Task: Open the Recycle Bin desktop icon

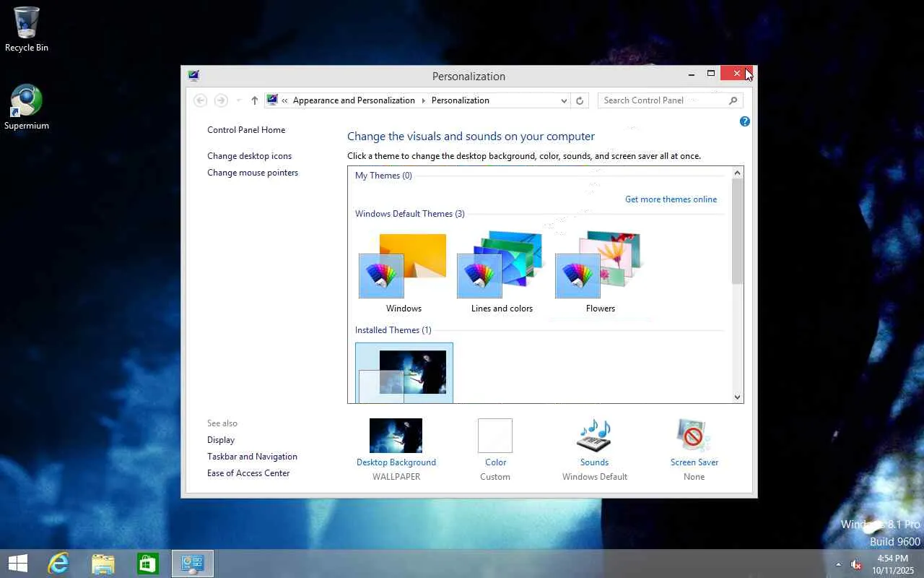Action: click(27, 30)
